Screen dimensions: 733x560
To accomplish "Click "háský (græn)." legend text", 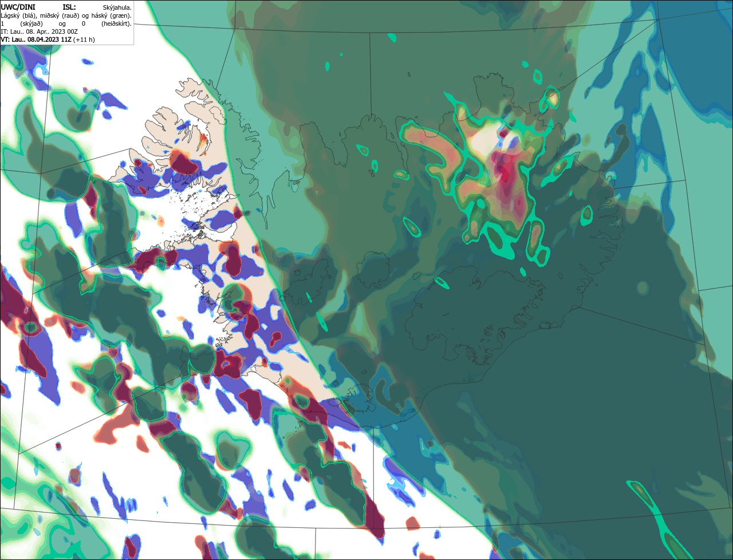I will (112, 16).
